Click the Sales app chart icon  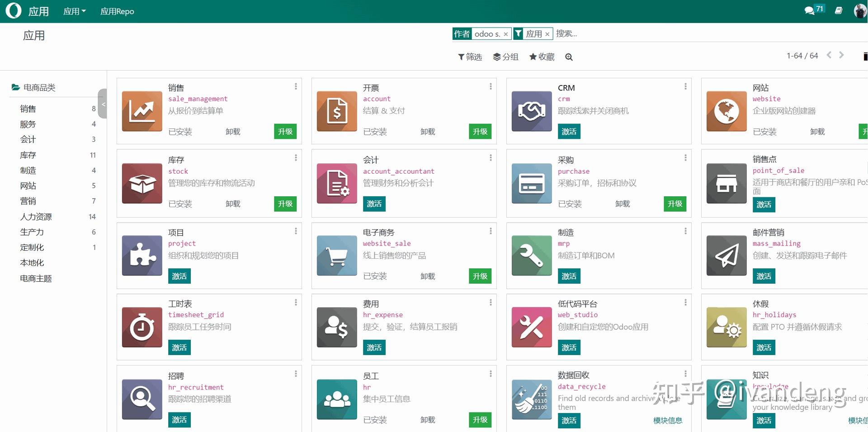(x=142, y=111)
